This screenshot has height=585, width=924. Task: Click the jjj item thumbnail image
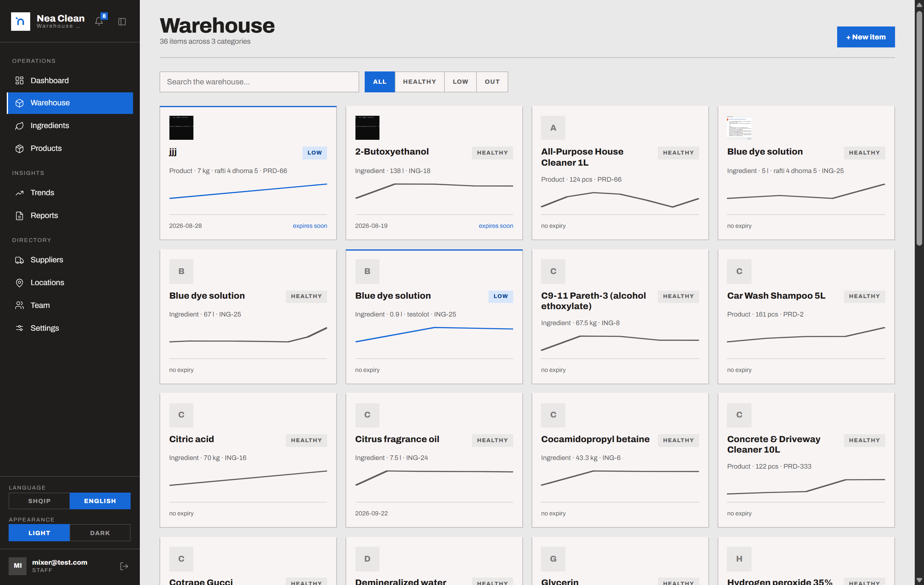(x=181, y=128)
